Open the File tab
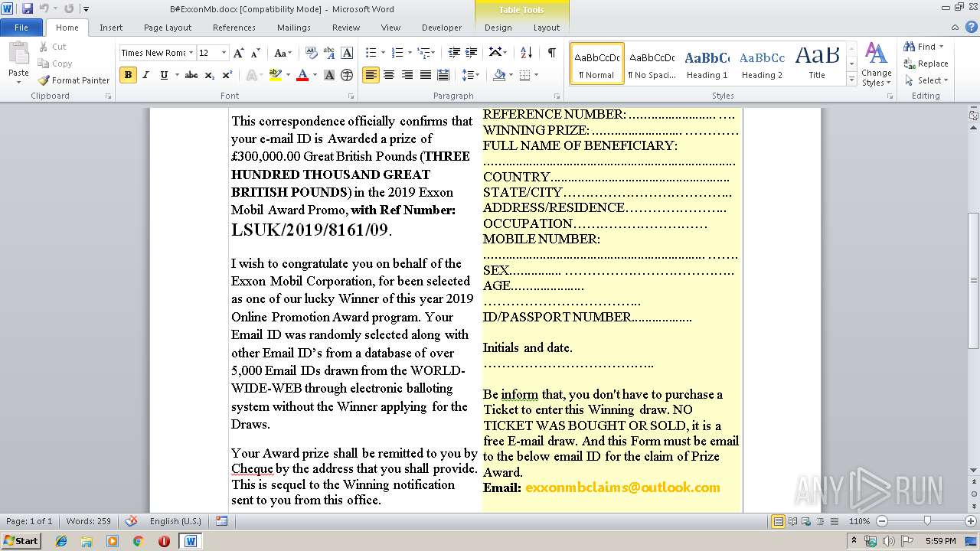980x551 pixels. 21,28
